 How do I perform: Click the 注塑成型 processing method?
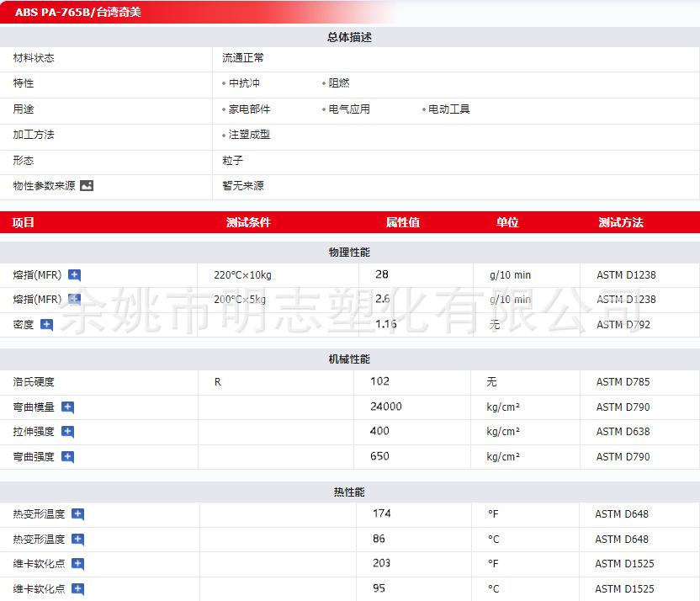point(249,135)
